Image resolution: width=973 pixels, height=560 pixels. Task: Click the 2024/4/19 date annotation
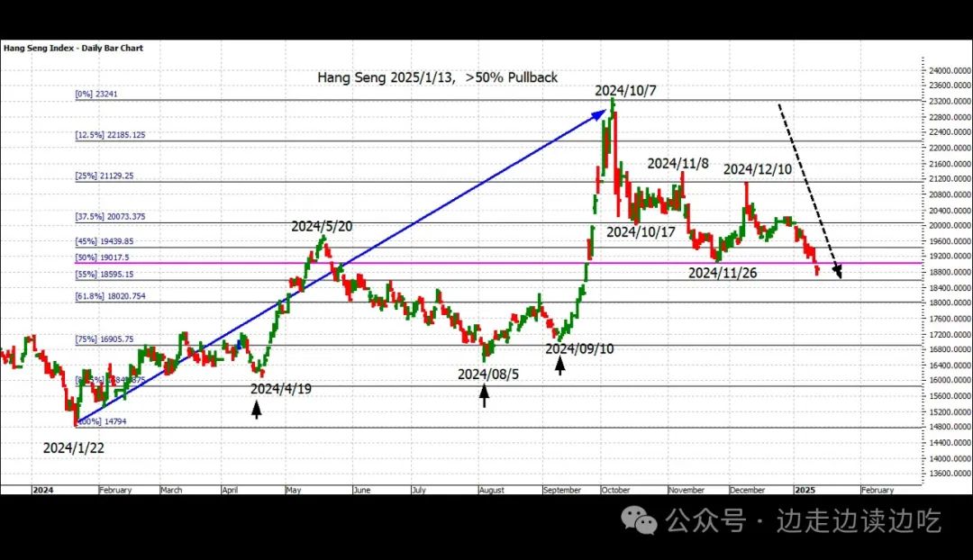281,389
